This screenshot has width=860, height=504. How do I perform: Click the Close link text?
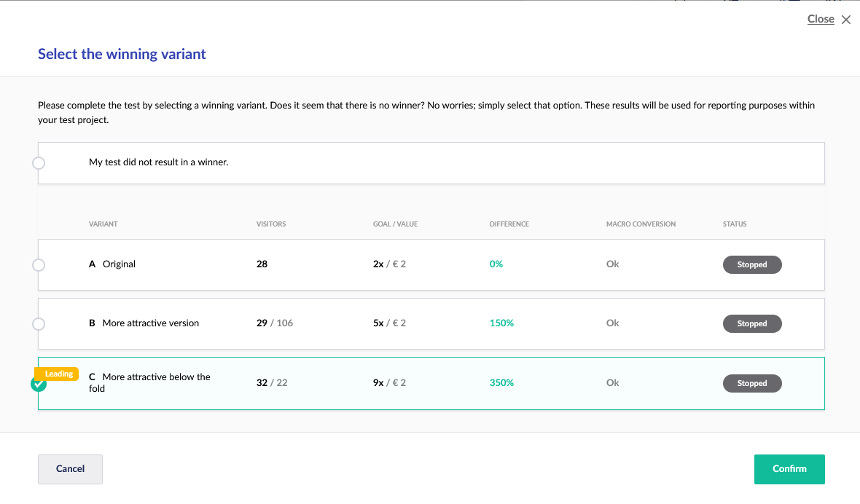[821, 19]
